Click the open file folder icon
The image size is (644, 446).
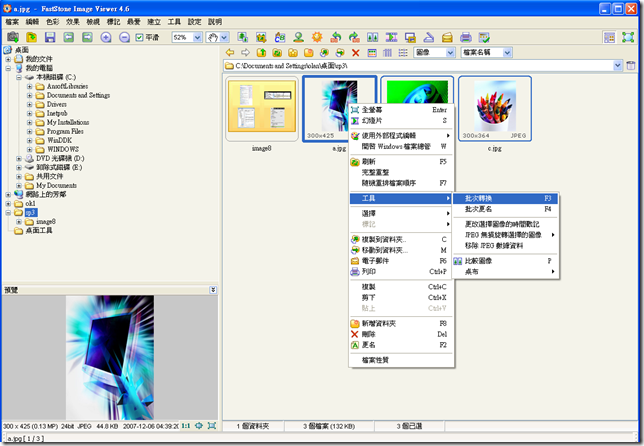tap(32, 37)
